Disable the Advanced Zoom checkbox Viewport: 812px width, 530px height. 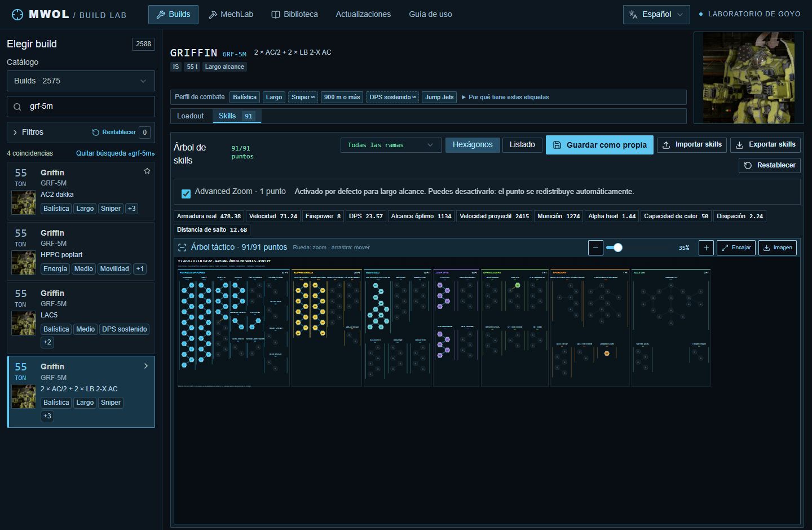point(186,193)
